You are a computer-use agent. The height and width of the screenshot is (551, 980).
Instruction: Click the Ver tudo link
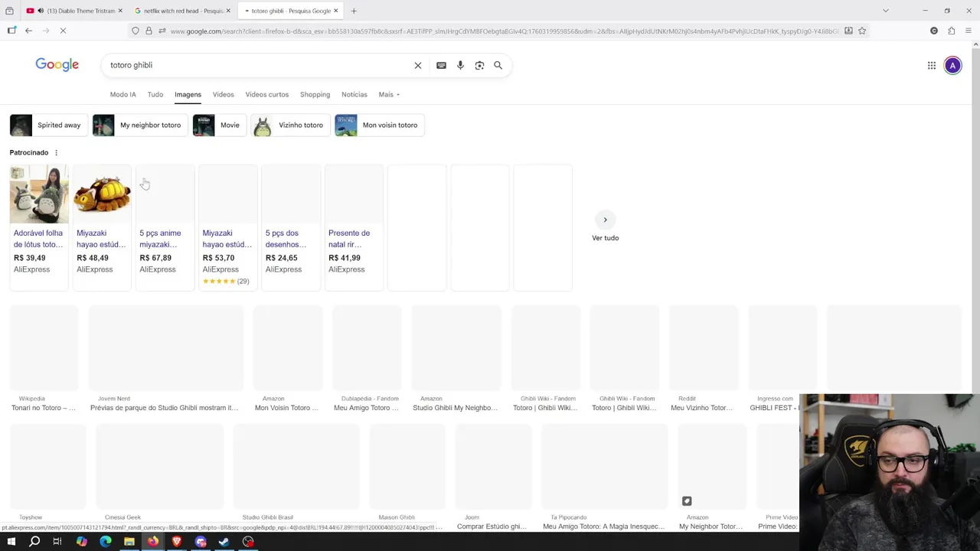[605, 238]
